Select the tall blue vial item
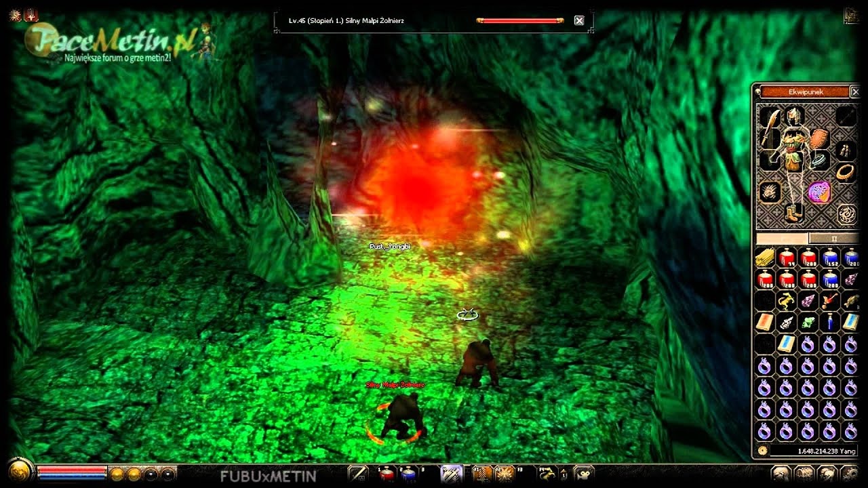The height and width of the screenshot is (488, 868). (829, 322)
